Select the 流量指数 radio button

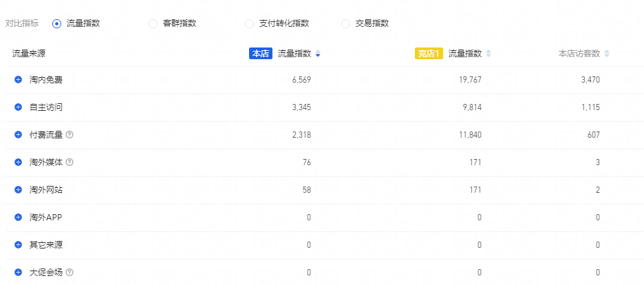coord(56,24)
